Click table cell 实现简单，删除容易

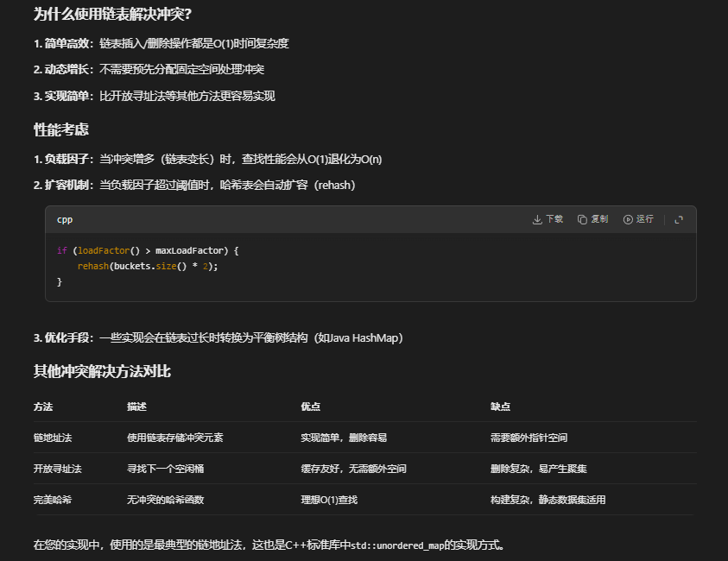point(344,438)
